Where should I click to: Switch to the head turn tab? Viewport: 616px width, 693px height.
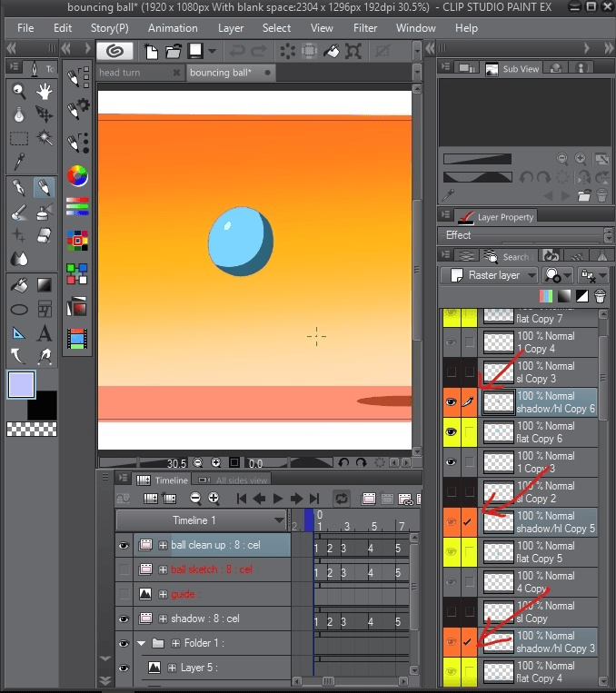click(x=121, y=73)
